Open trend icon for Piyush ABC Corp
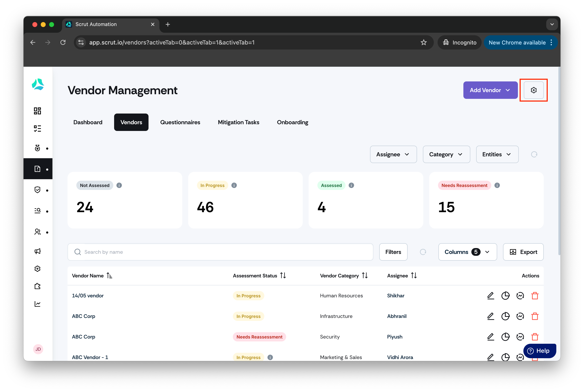 point(520,337)
